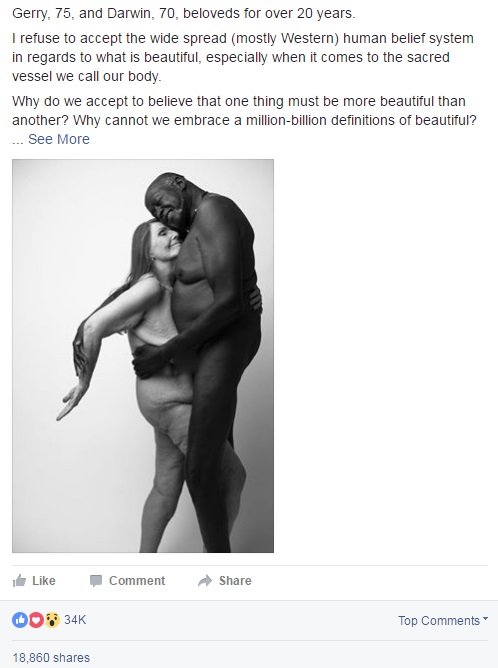Image resolution: width=498 pixels, height=668 pixels.
Task: Open the blue Like reaction icon
Action: pos(20,620)
